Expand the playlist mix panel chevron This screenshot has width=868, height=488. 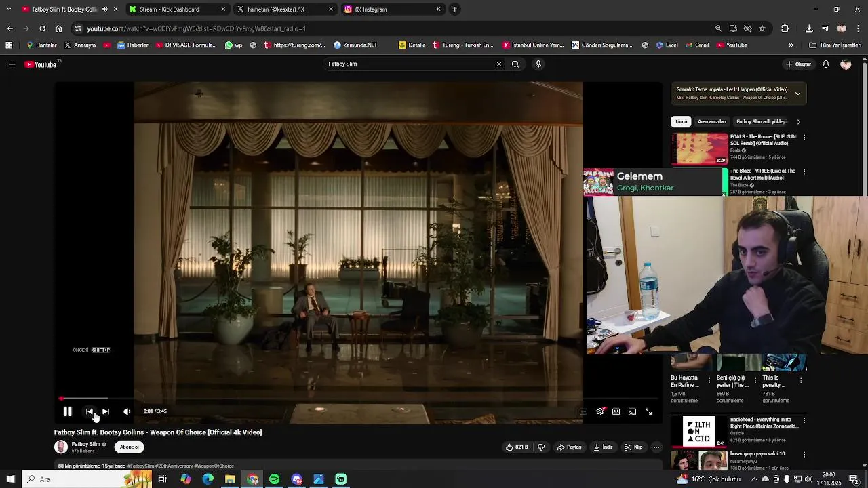click(797, 94)
